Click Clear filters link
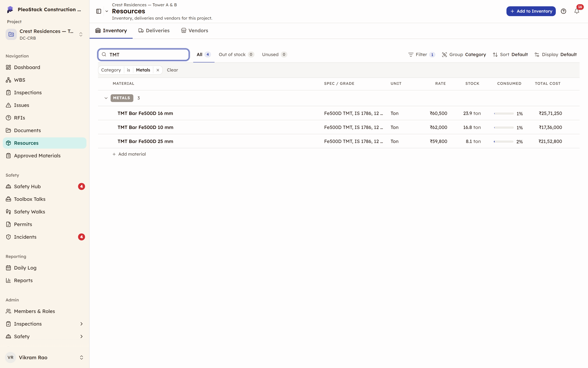This screenshot has width=588, height=368. pyautogui.click(x=172, y=70)
